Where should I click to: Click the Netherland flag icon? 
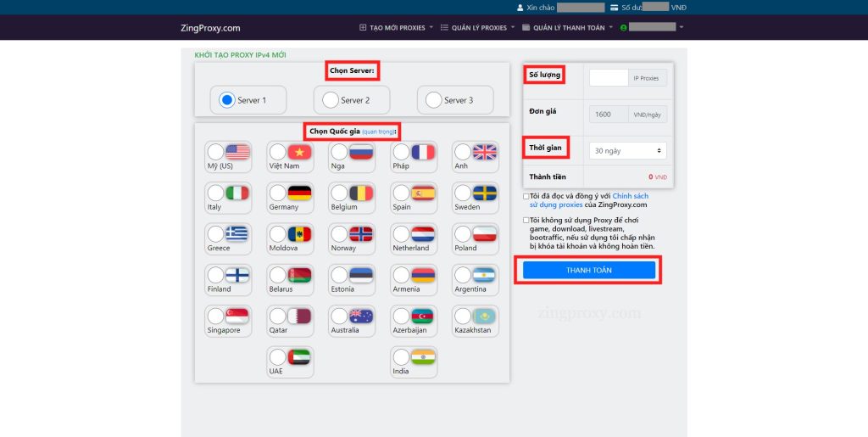pos(424,233)
